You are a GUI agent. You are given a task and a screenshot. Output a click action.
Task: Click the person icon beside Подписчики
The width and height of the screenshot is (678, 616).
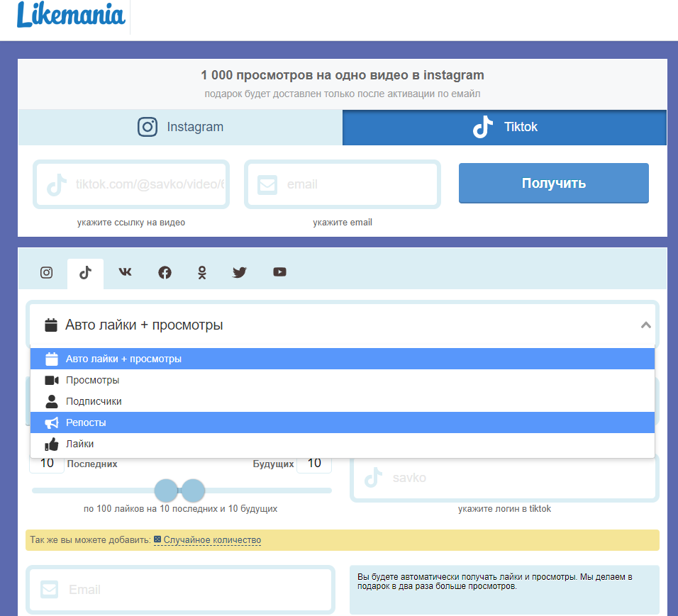[x=52, y=401]
